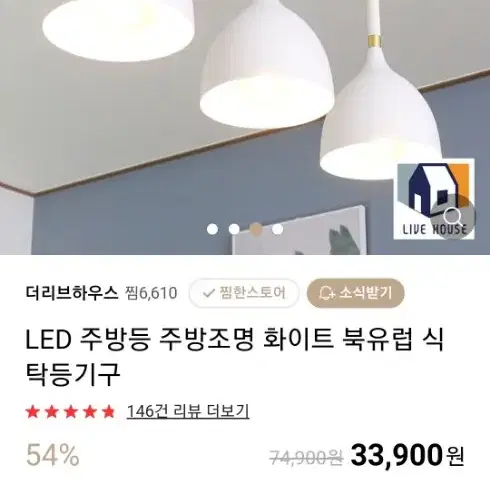Subscribe with the 소식받기 button
Screen dimensions: 490x490
coord(356,293)
